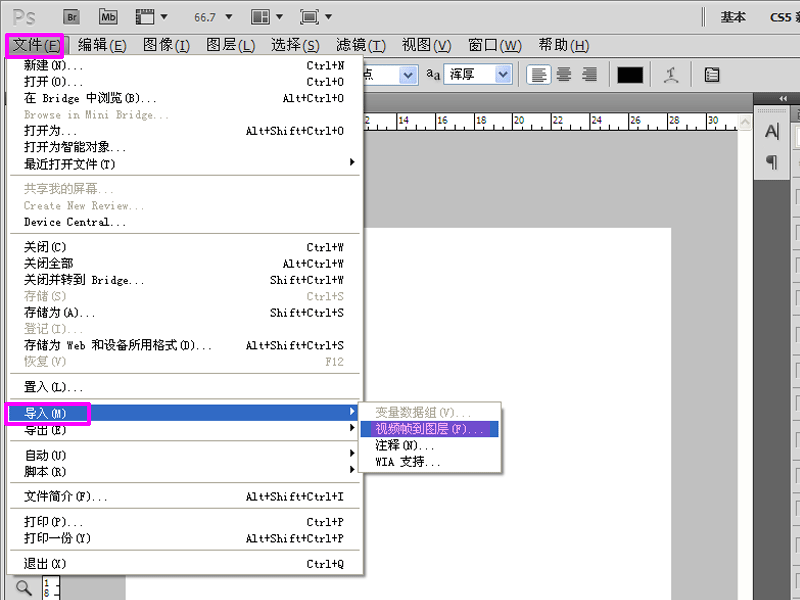800x600 pixels.
Task: Choose 关闭全部 menu entry
Action: pos(185,263)
